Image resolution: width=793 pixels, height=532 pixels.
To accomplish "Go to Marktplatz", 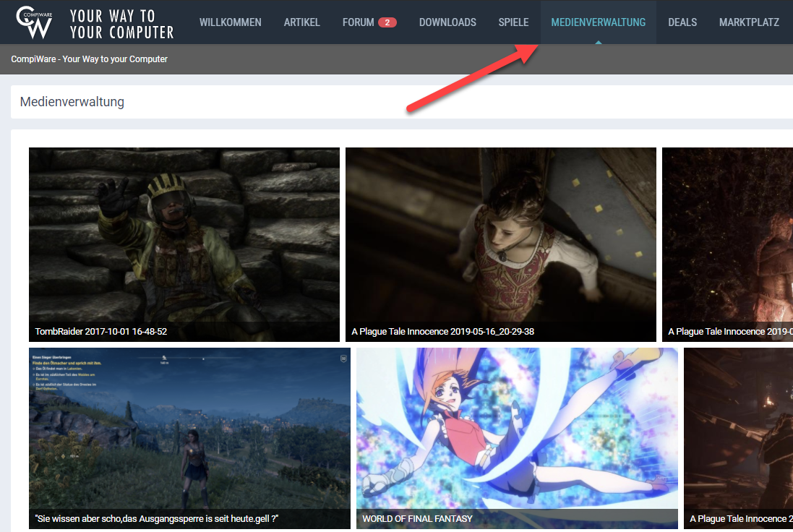I will (x=749, y=22).
